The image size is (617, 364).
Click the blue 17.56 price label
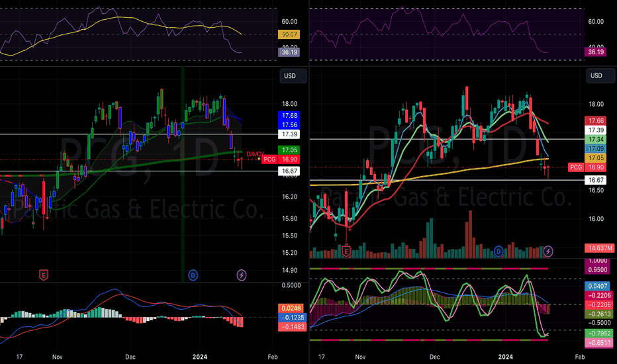click(289, 124)
